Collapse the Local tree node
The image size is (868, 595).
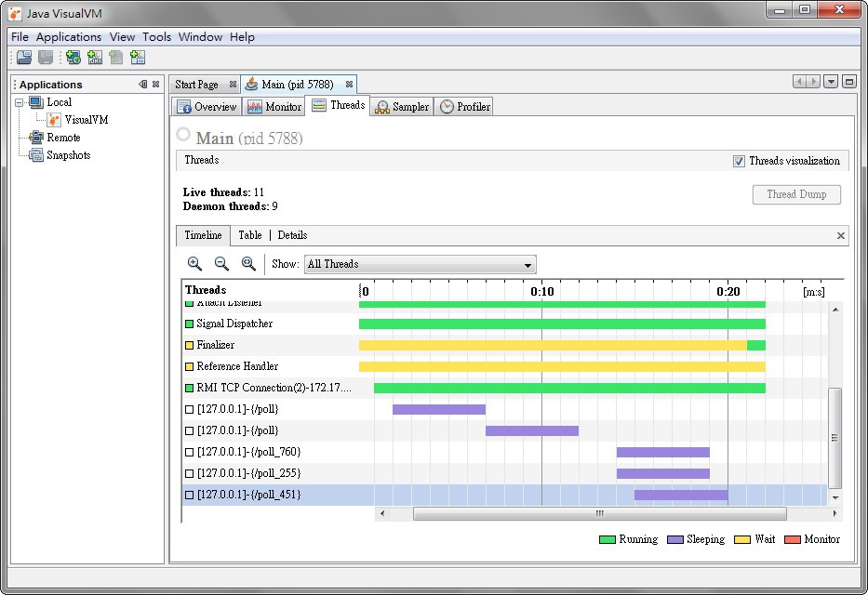tap(19, 102)
